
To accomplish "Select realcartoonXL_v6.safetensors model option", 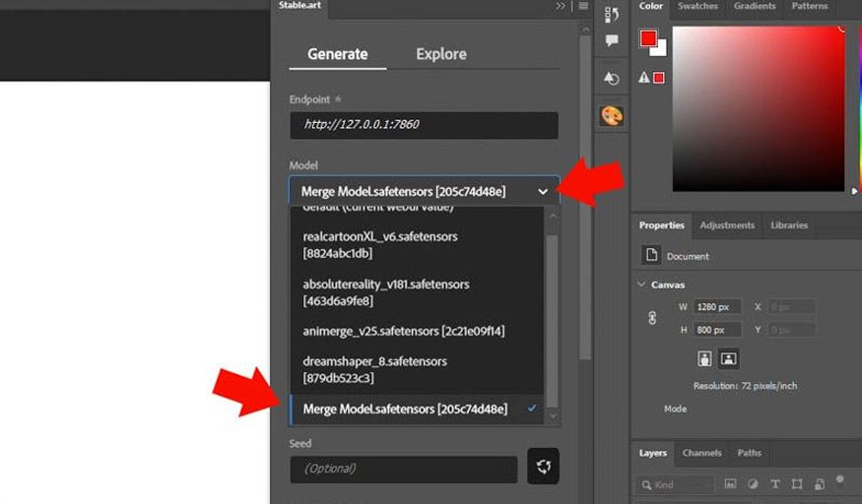I will coord(417,245).
